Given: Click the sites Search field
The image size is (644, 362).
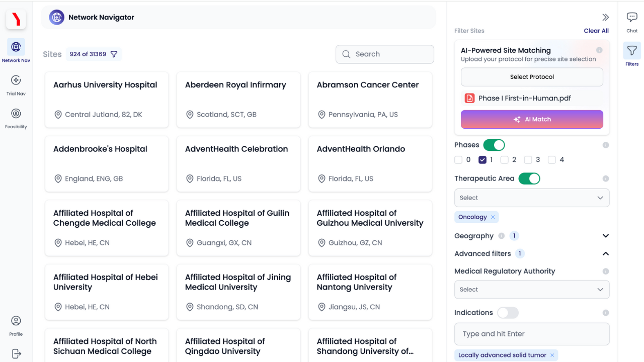Looking at the screenshot, I should click(x=385, y=54).
